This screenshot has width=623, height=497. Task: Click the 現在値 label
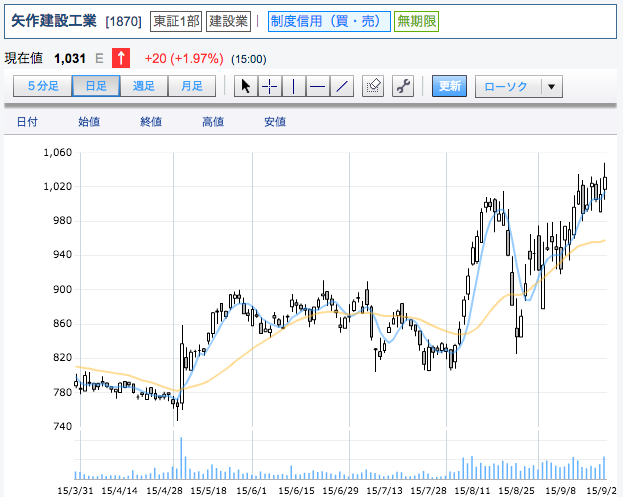(x=23, y=58)
